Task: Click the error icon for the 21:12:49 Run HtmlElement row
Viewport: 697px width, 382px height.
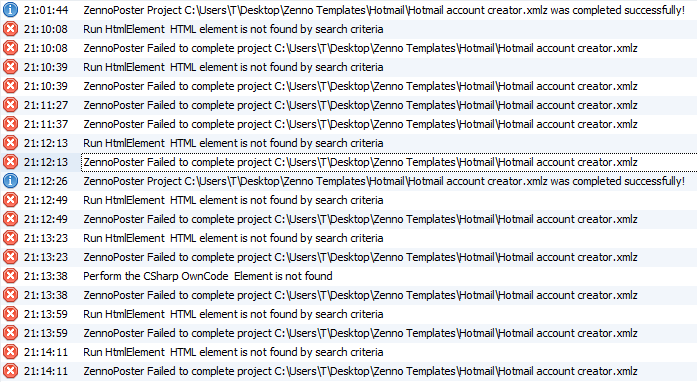Action: point(10,200)
